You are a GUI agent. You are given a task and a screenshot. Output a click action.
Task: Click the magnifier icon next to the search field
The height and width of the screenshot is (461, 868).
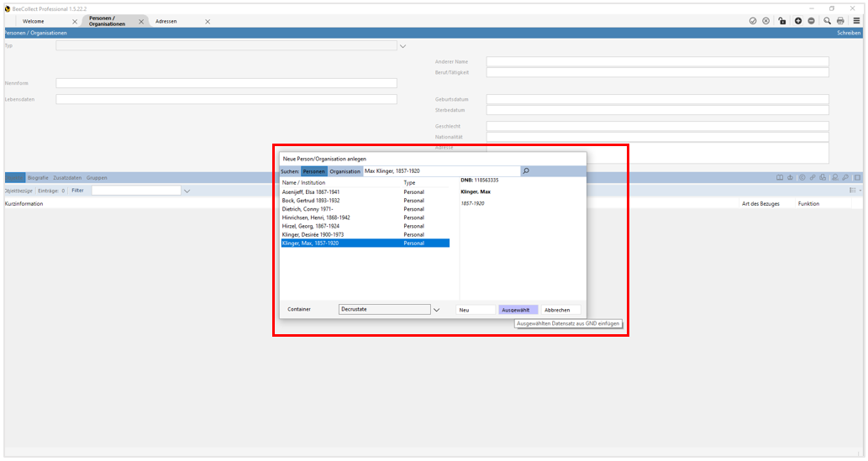coord(526,171)
